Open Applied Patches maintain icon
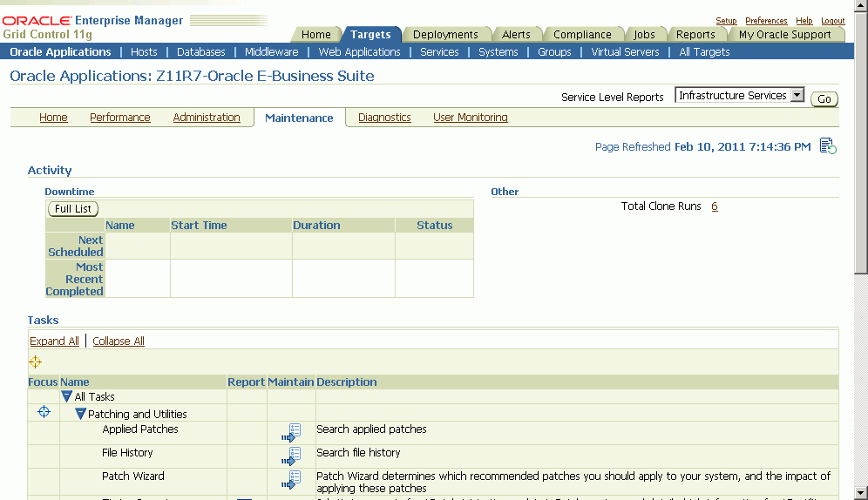The height and width of the screenshot is (500, 868). [x=291, y=433]
